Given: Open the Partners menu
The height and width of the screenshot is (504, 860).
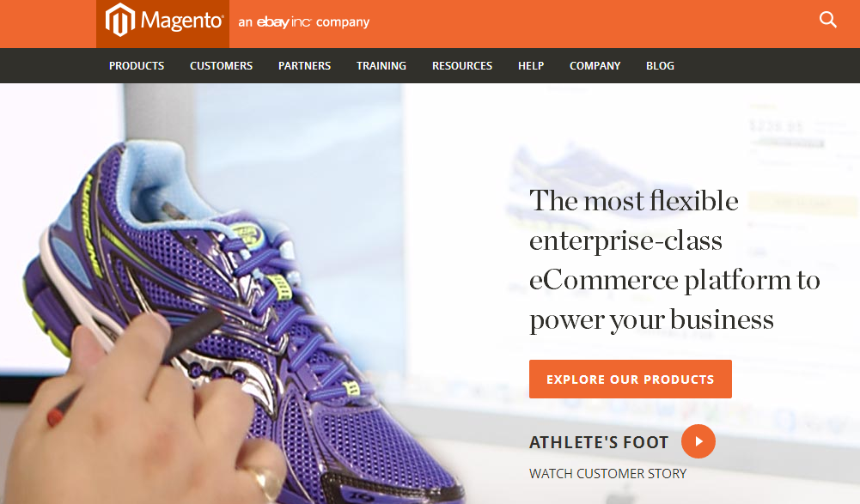Looking at the screenshot, I should pos(304,66).
